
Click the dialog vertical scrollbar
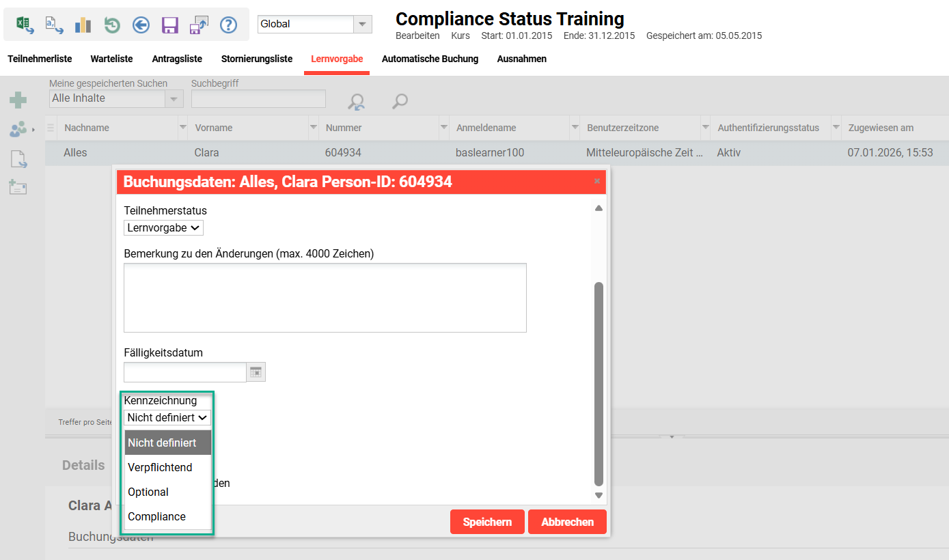[599, 382]
